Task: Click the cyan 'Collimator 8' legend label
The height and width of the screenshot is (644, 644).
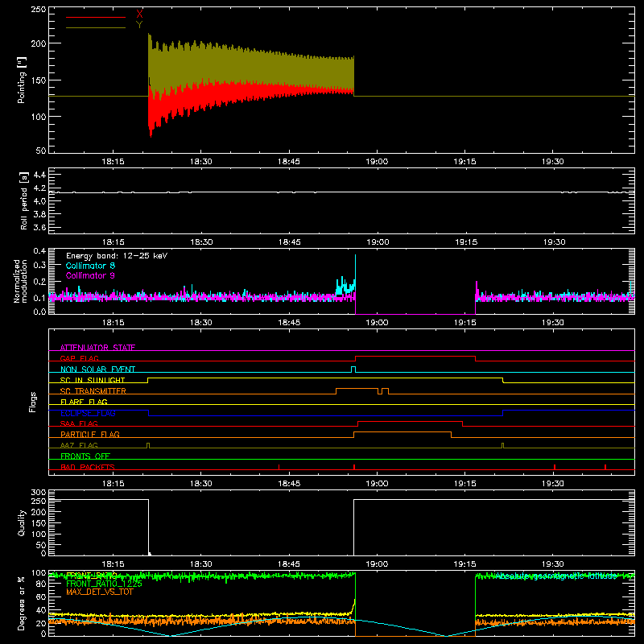Action: (90, 266)
